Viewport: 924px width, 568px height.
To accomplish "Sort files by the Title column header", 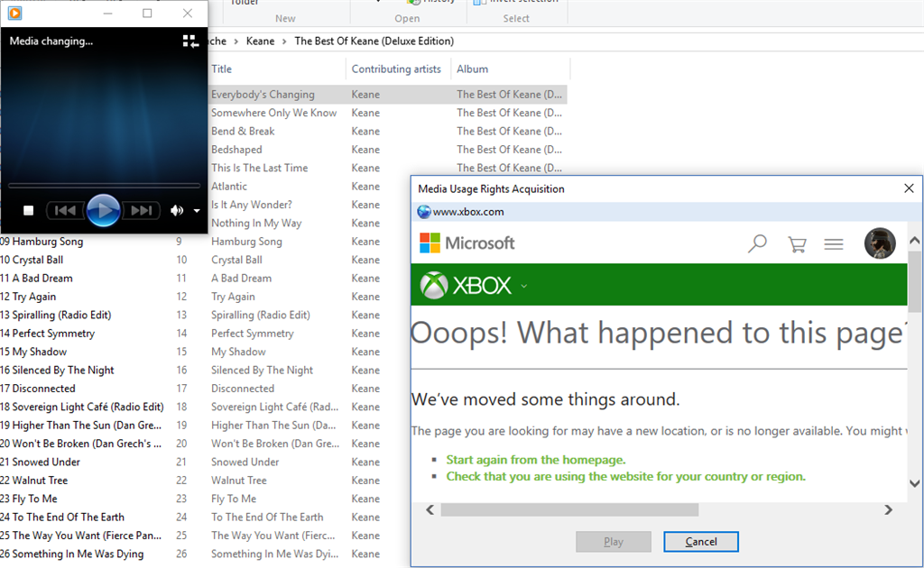I will coord(222,69).
